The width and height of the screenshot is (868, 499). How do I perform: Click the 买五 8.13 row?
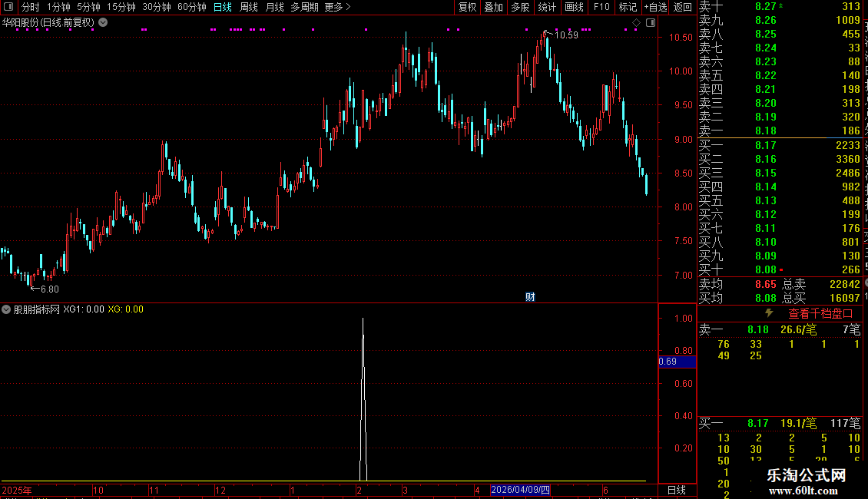(x=780, y=200)
